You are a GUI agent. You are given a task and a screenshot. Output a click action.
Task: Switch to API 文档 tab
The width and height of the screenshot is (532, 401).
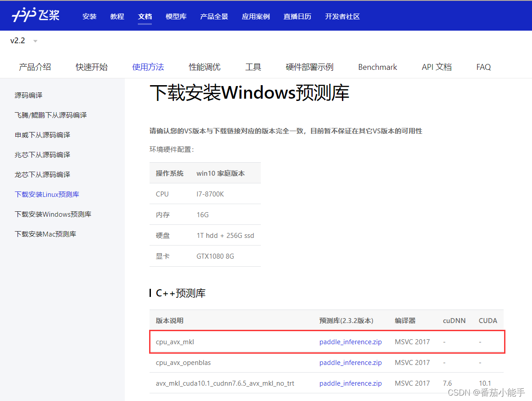click(x=437, y=67)
